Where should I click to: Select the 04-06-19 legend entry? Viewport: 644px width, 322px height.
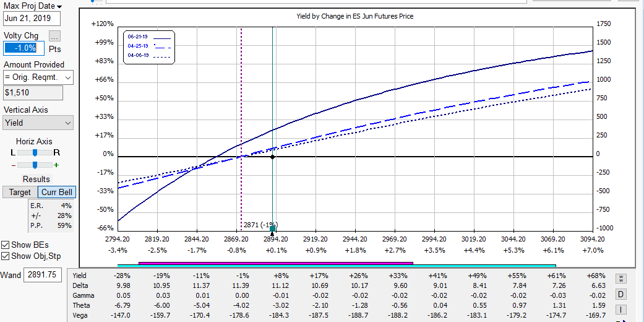pyautogui.click(x=150, y=55)
